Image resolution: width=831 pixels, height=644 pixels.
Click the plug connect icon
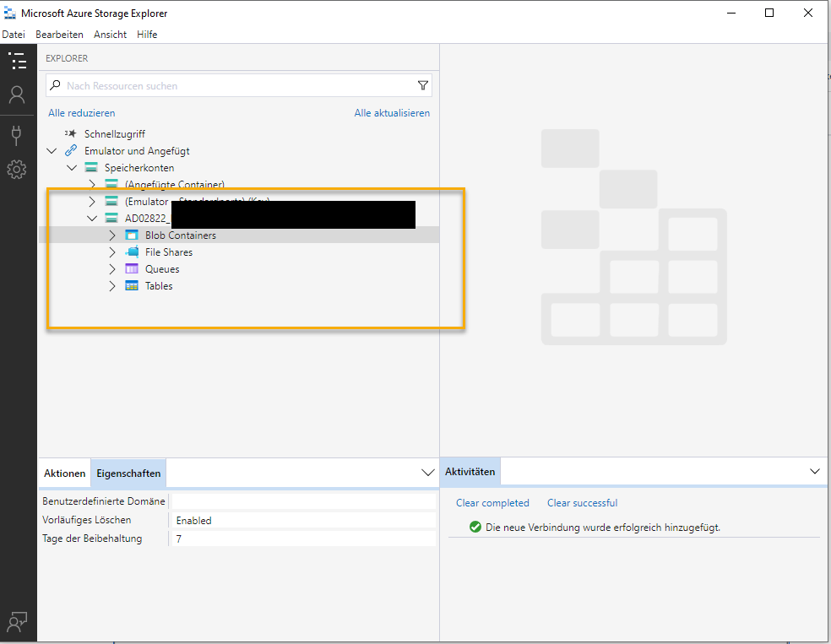pos(17,134)
